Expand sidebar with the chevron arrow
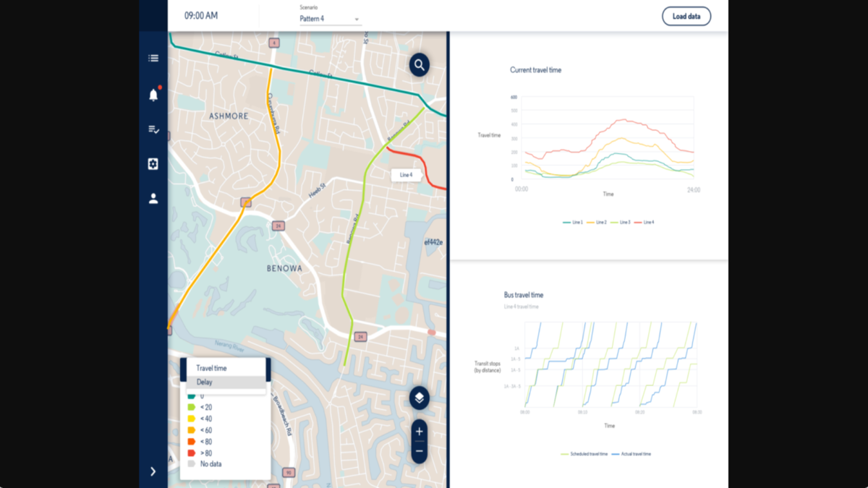Image resolution: width=868 pixels, height=488 pixels. [x=153, y=471]
